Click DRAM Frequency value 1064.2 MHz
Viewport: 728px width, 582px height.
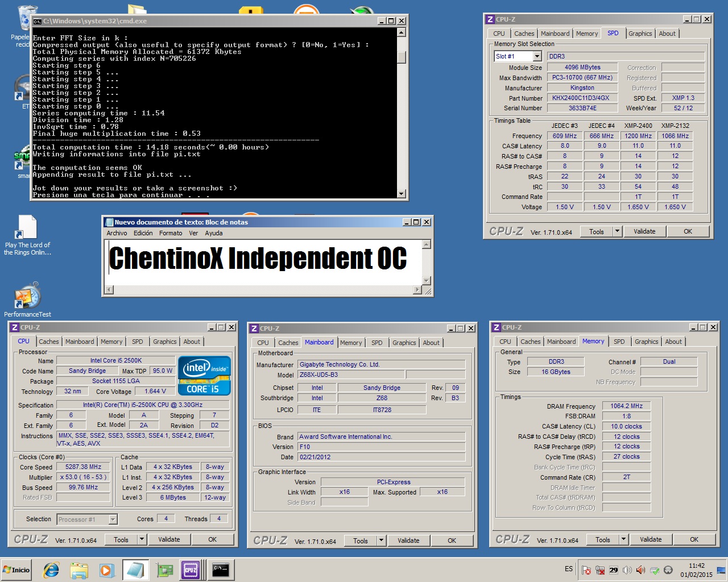point(626,406)
